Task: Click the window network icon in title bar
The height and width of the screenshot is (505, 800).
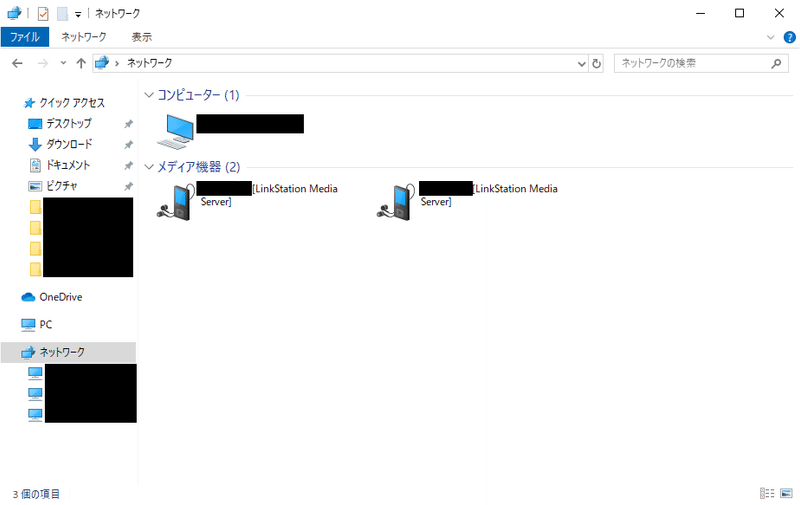Action: click(14, 13)
